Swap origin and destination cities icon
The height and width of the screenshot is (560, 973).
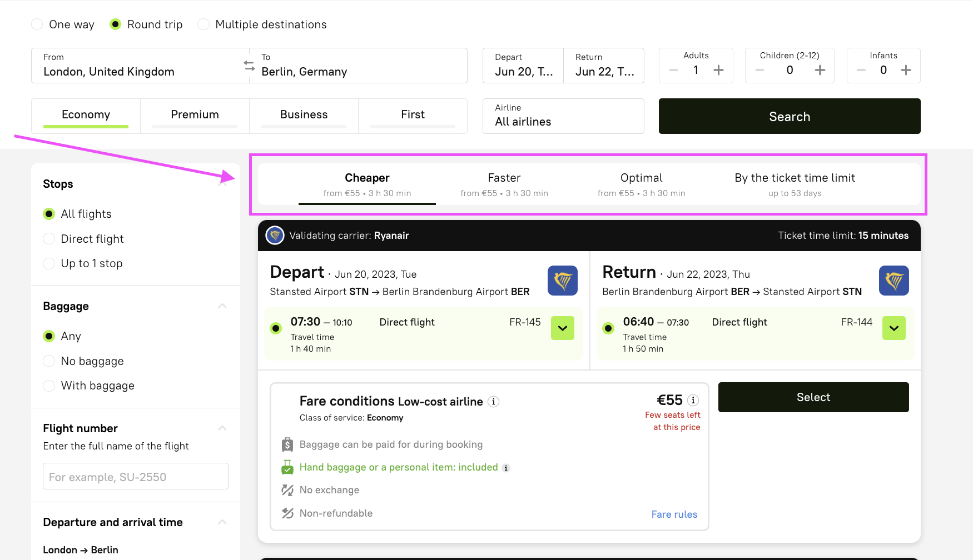249,66
